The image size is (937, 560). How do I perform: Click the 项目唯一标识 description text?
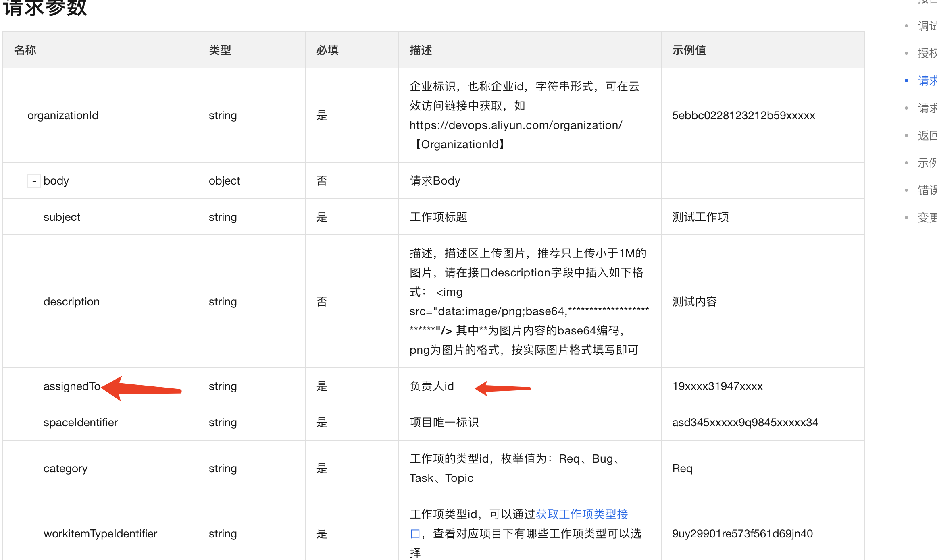(x=444, y=423)
